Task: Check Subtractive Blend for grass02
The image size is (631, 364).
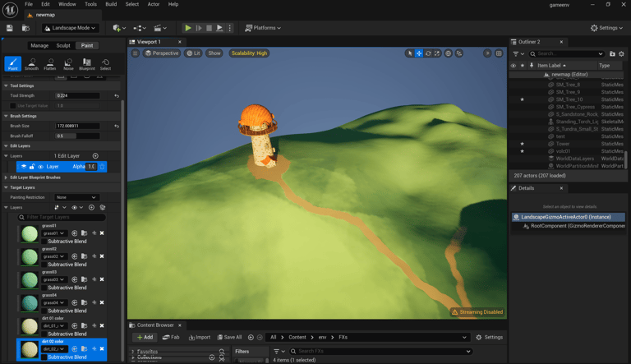Action: 44,265
